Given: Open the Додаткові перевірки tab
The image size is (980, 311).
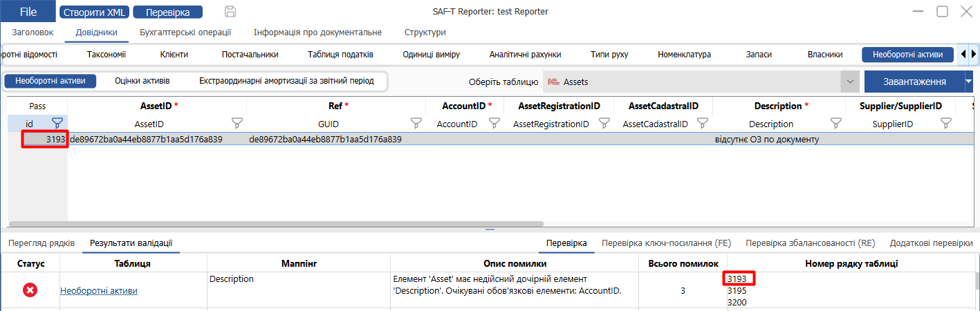Looking at the screenshot, I should (932, 243).
